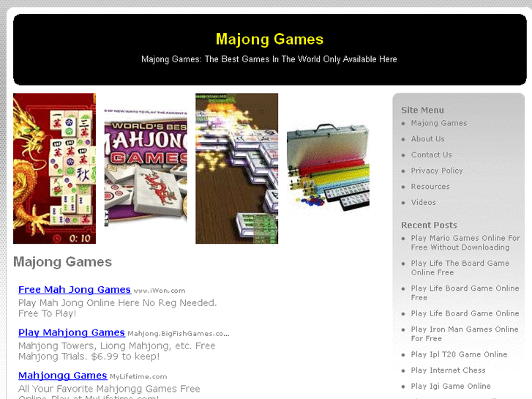This screenshot has width=532, height=399.
Task: Click the Mahjong.BigFishGames.co... ad URL
Action: point(179,334)
